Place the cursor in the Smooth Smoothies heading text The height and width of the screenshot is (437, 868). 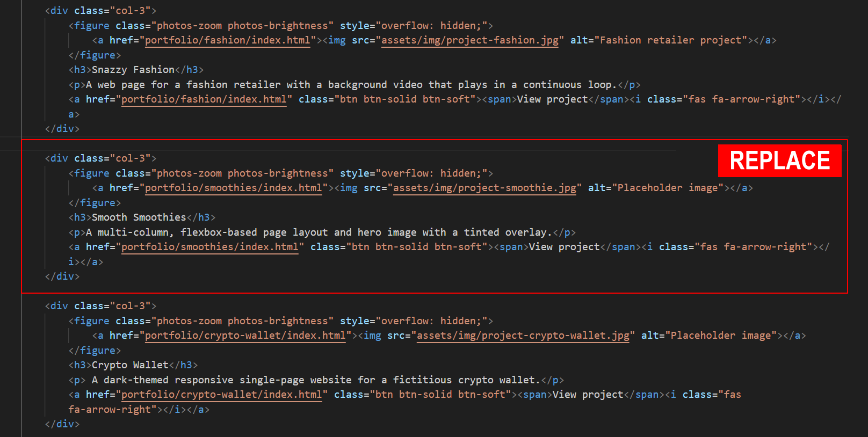pos(139,217)
